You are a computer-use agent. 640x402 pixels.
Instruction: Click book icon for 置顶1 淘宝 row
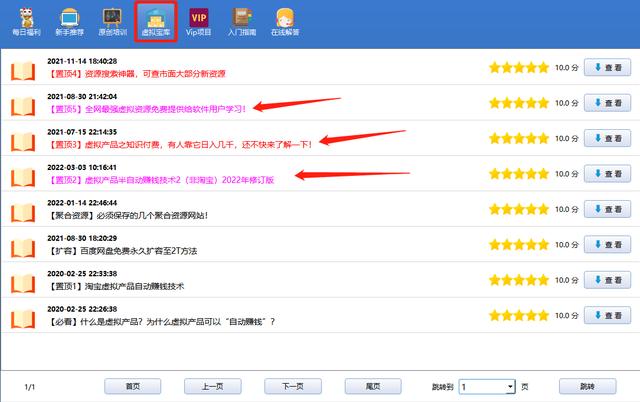click(23, 284)
